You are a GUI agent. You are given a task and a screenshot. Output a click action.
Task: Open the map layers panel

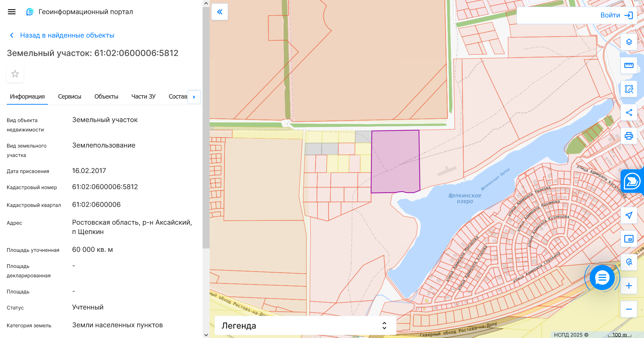coord(629,42)
